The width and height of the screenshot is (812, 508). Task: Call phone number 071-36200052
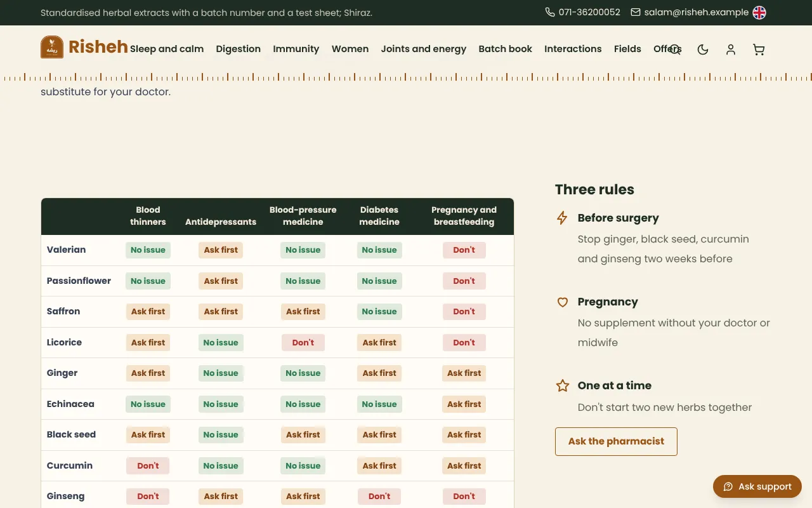(589, 12)
